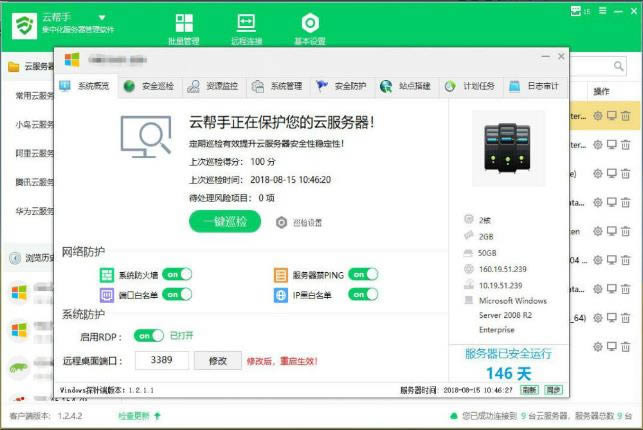Click the internal IP 10.19.51.239

coord(501,285)
